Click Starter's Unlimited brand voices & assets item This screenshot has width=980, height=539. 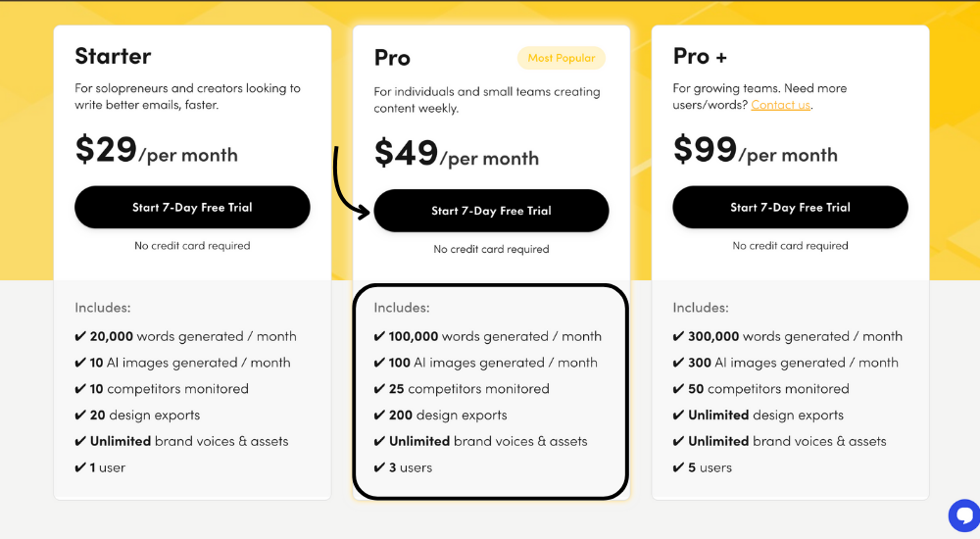tap(182, 441)
